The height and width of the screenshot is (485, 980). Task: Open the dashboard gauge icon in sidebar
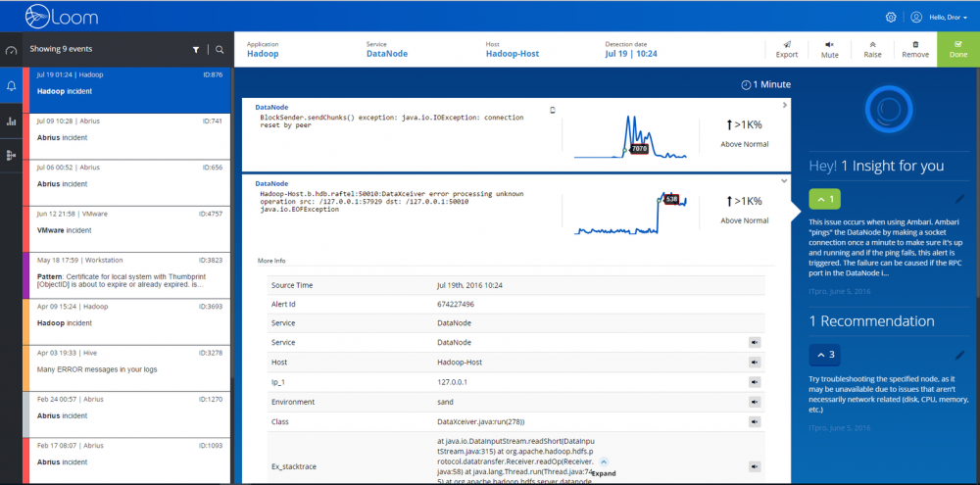tap(12, 50)
